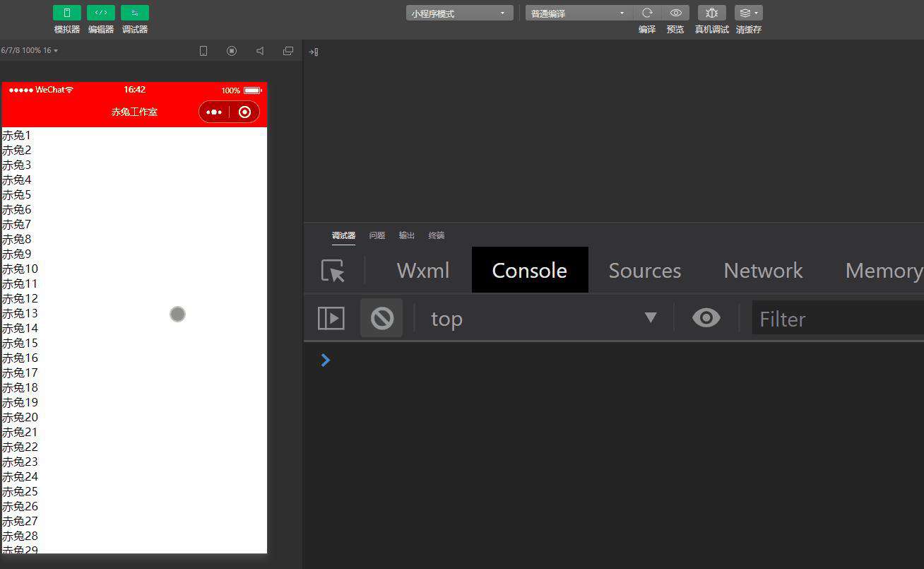Click the list item 赤兔17
Viewport: 924px width, 569px height.
click(x=20, y=373)
